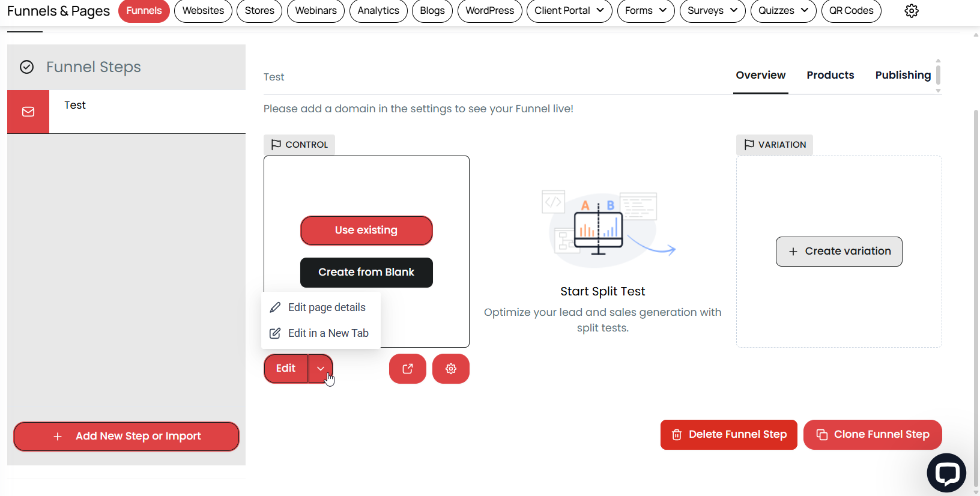The image size is (980, 496).
Task: Toggle the Edit button dropdown chevron
Action: tap(321, 369)
